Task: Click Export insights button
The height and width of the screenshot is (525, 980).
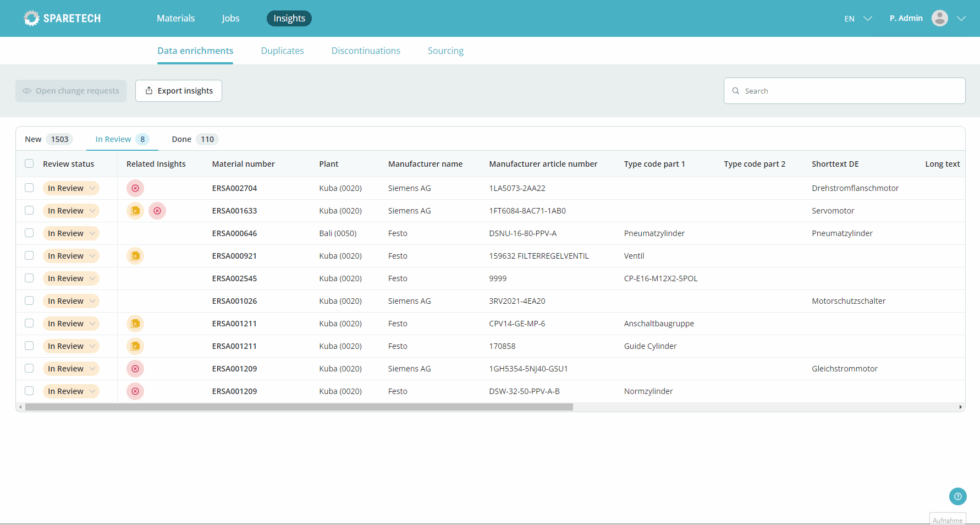Action: pos(179,91)
